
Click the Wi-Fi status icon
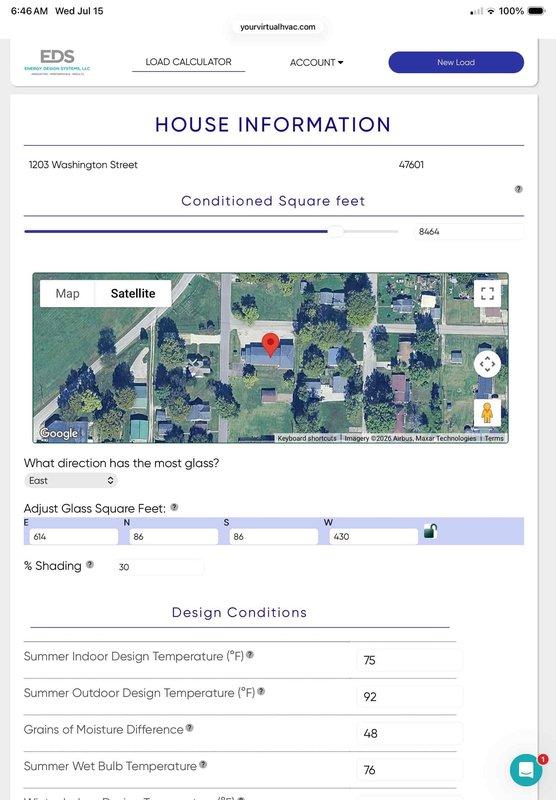pos(491,11)
